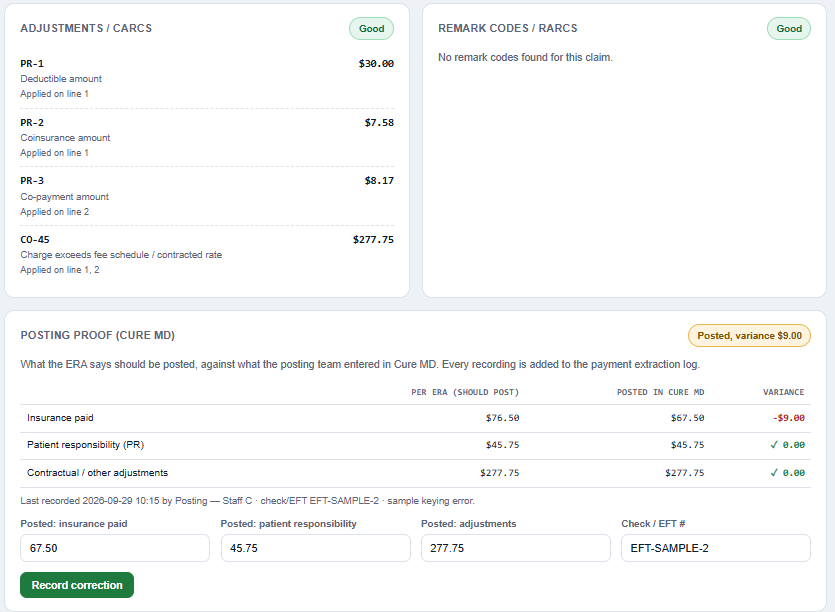Image resolution: width=835 pixels, height=612 pixels.
Task: Click the PER ERA (SHOULD POST) column header
Action: point(465,392)
